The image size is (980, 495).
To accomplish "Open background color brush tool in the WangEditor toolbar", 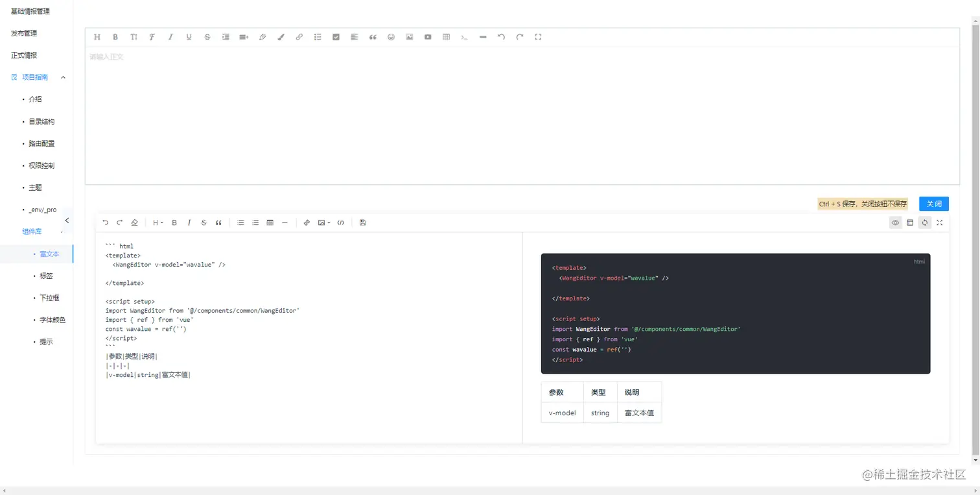I will tap(281, 37).
